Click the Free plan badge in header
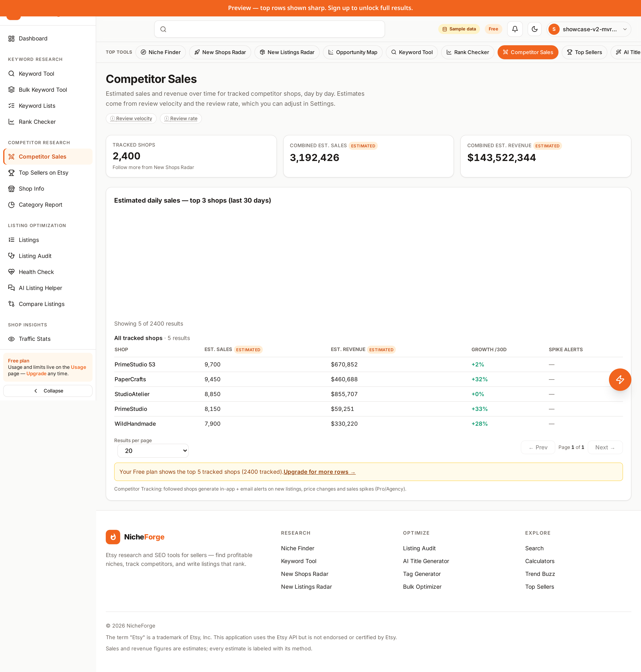This screenshot has width=641, height=672. (493, 29)
